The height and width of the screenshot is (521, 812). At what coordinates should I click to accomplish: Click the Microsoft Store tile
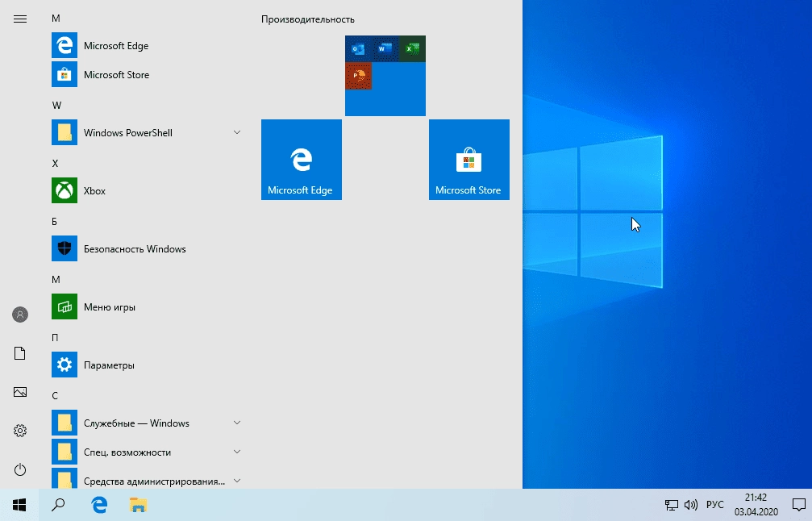tap(469, 160)
